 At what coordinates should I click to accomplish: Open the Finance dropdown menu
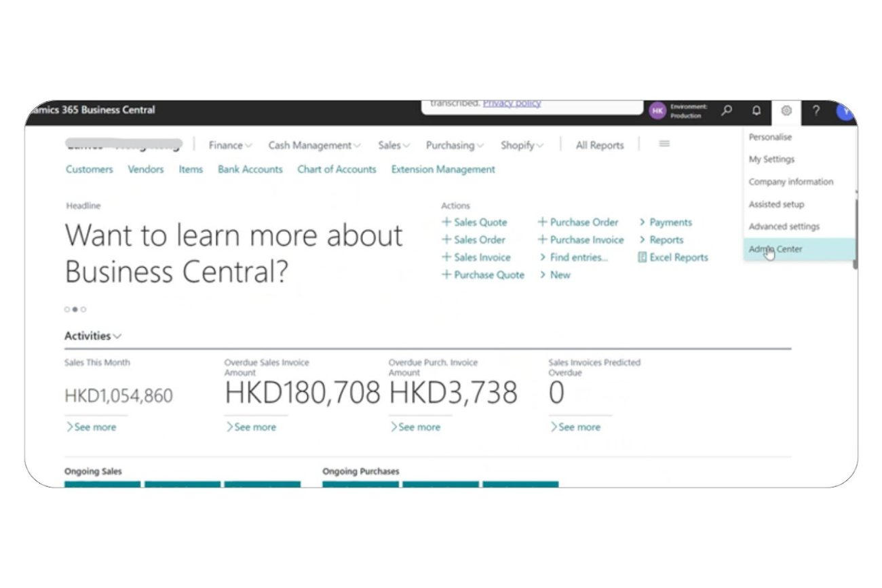point(231,145)
